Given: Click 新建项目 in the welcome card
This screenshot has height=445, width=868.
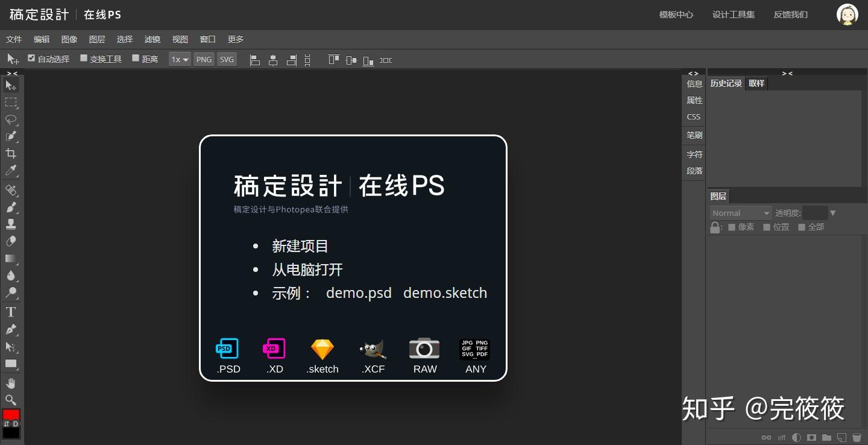Looking at the screenshot, I should click(300, 246).
